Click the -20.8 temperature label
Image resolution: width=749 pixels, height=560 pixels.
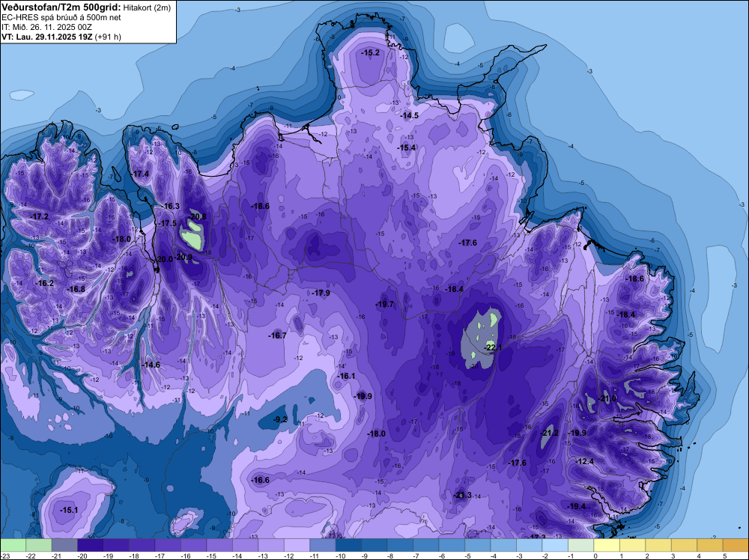(197, 217)
